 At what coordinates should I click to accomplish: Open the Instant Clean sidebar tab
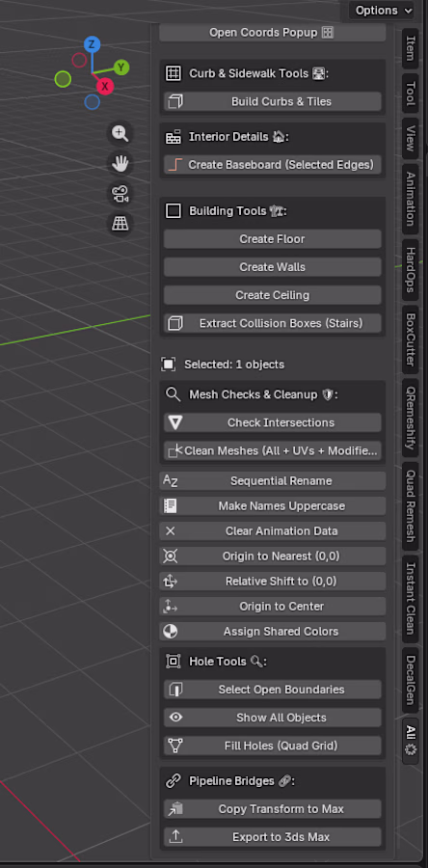click(x=411, y=598)
